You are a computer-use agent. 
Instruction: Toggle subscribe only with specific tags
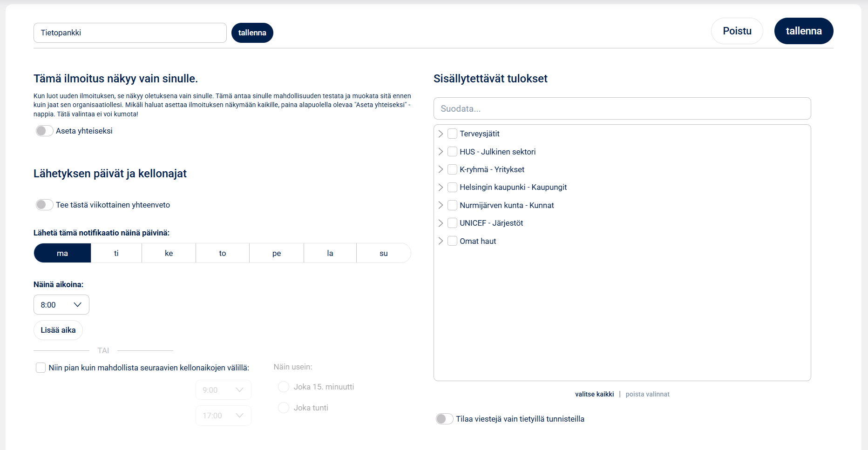[x=444, y=419]
